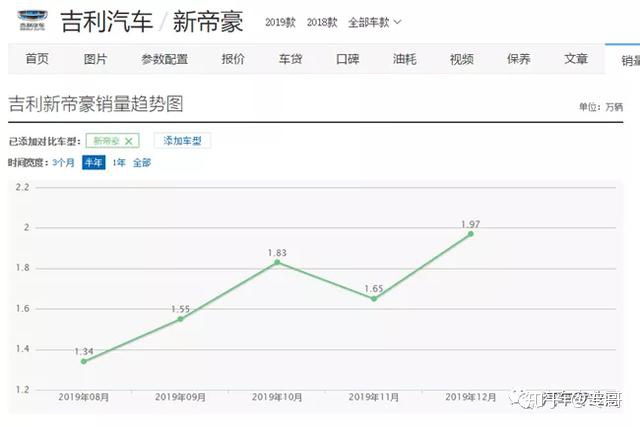
Task: Select the 2018款 model year link
Action: (322, 22)
